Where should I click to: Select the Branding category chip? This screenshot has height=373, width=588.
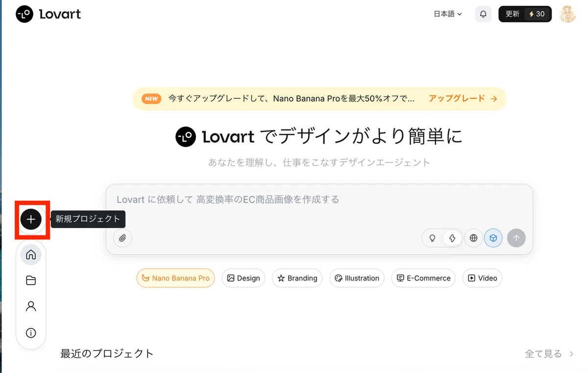(297, 278)
